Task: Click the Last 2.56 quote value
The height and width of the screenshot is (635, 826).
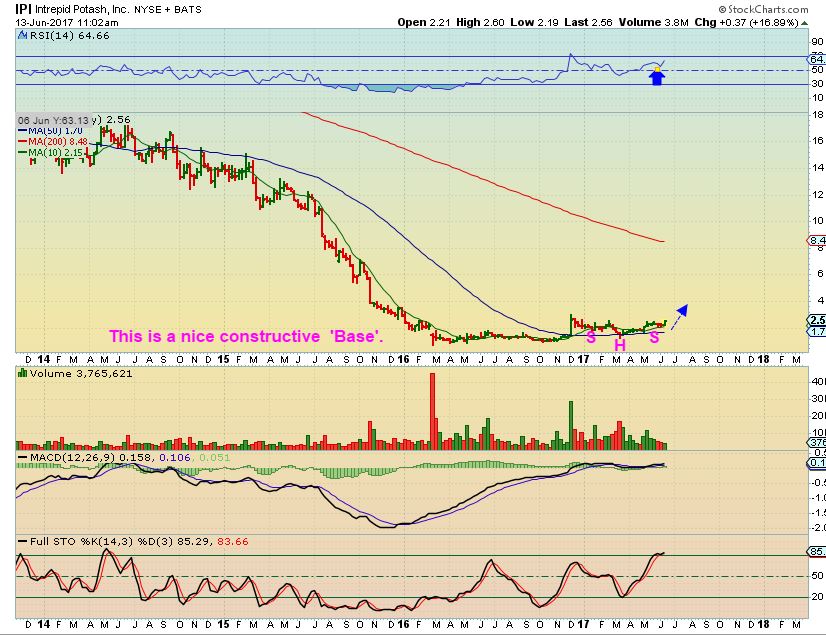Action: point(588,22)
